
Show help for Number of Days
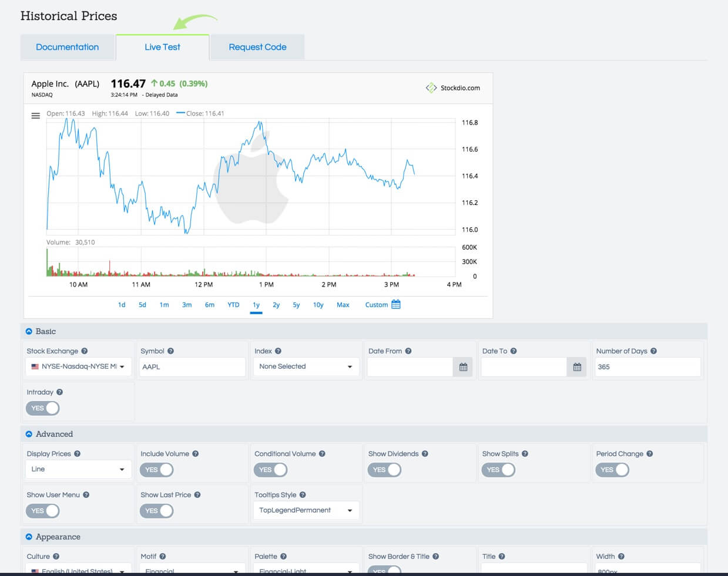(x=653, y=351)
